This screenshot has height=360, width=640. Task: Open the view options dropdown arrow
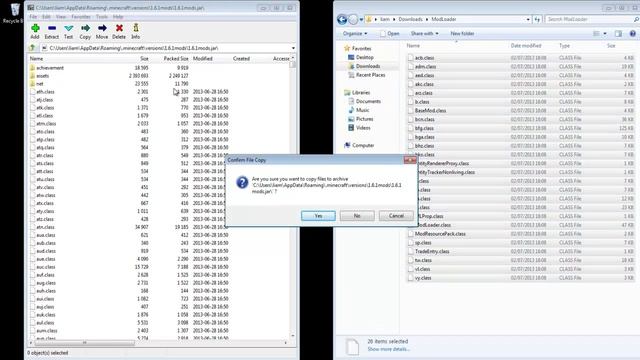(x=605, y=33)
